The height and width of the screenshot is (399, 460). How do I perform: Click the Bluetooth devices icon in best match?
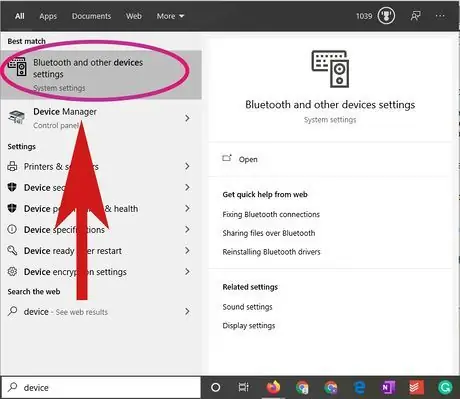click(x=18, y=67)
